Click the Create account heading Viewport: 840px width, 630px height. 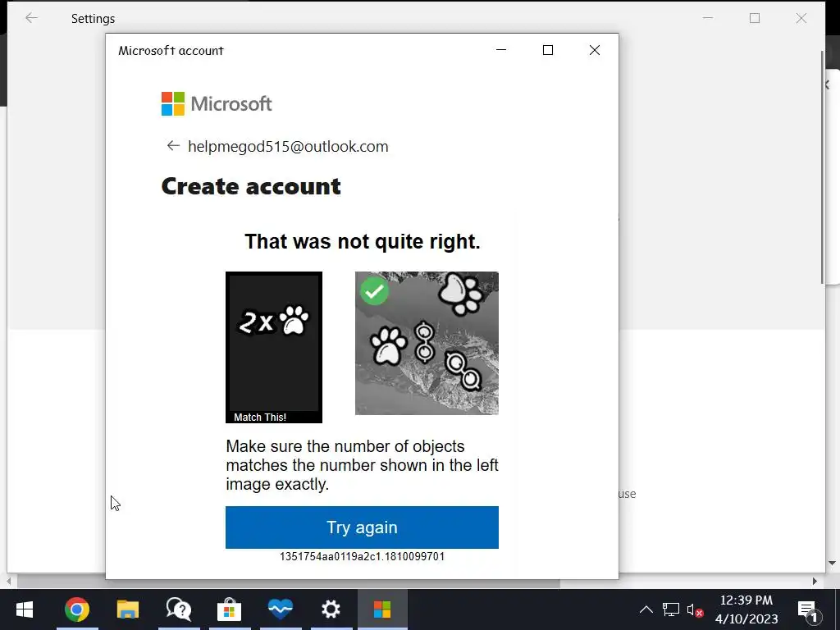[251, 186]
